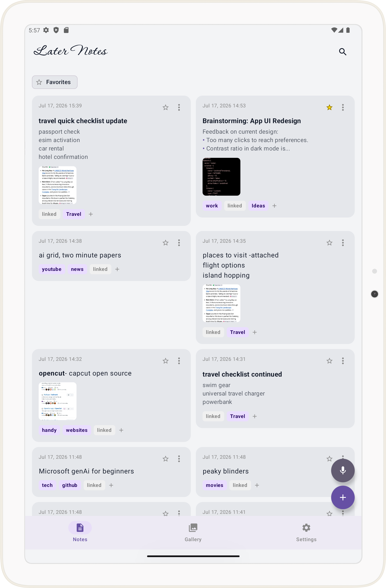Open the search magnifier icon
The width and height of the screenshot is (386, 588).
point(343,52)
